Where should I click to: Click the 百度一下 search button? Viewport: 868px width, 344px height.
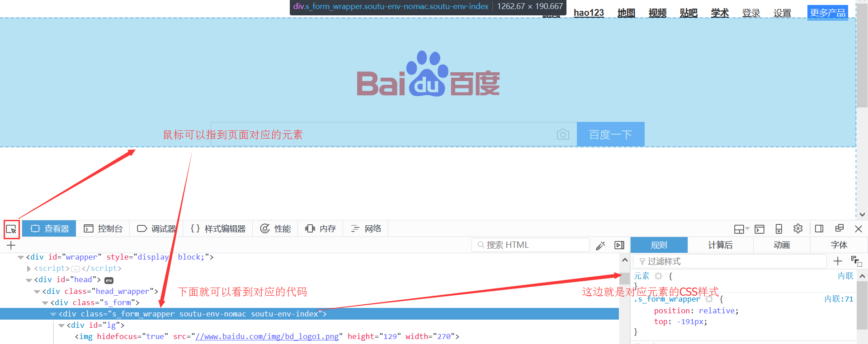(611, 134)
